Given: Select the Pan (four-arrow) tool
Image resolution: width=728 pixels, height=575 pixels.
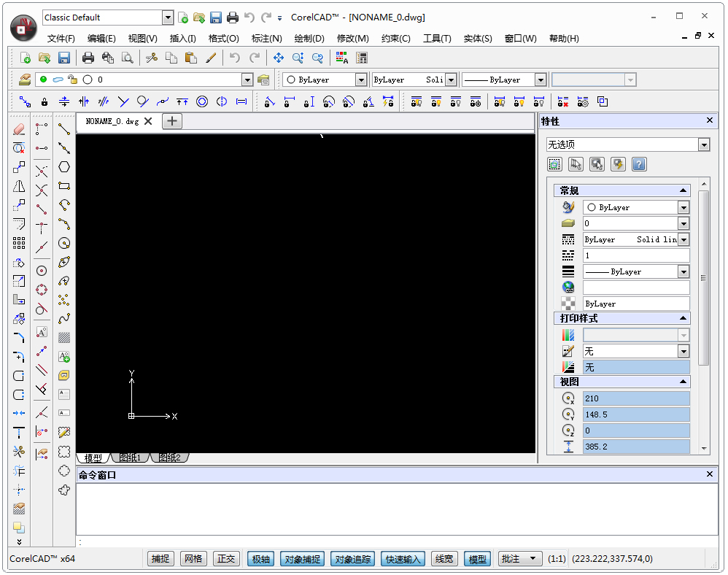Looking at the screenshot, I should pos(278,58).
